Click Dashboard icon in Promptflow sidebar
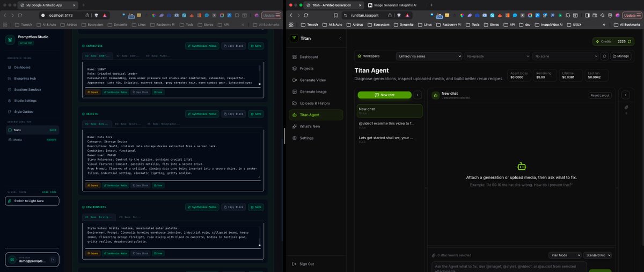 [10, 67]
